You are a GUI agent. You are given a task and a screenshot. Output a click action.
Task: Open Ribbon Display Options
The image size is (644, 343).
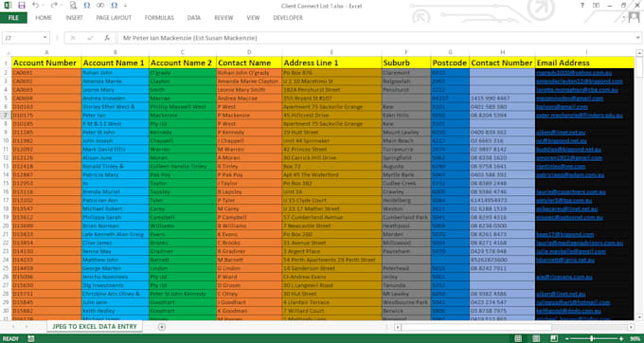[596, 6]
